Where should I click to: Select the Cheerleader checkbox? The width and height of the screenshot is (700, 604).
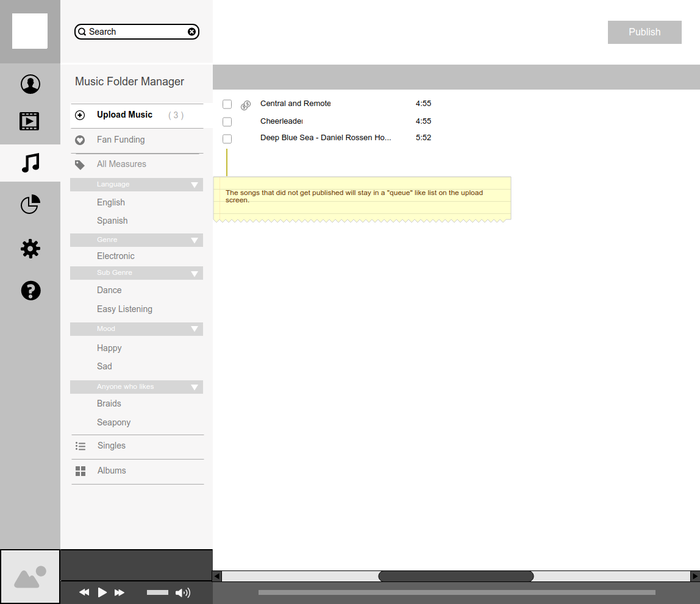[x=227, y=122]
